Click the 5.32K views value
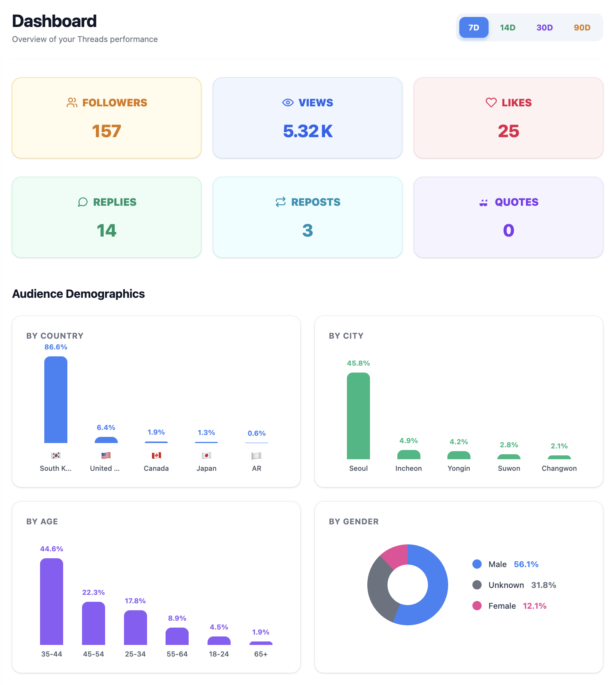 tap(308, 131)
